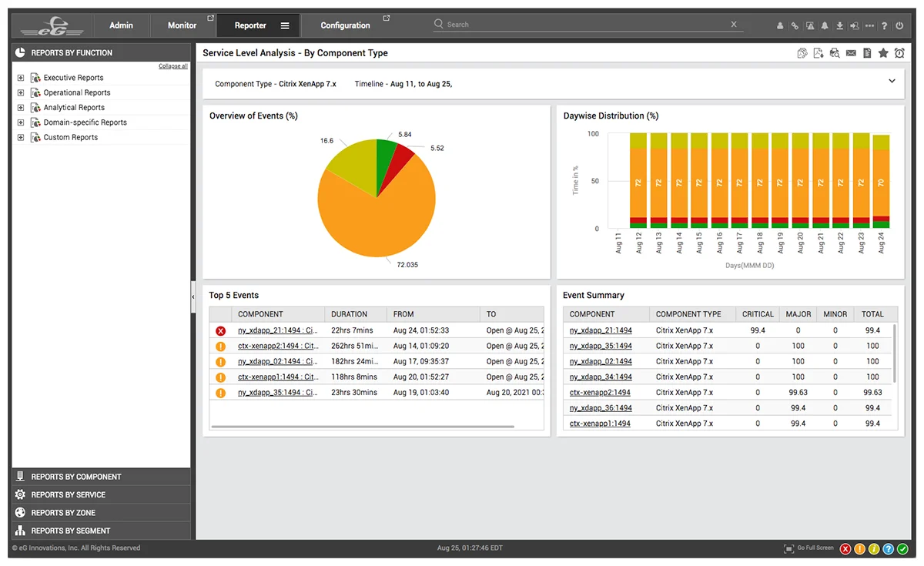This screenshot has height=566, width=924.
Task: Select the '182hrs 24mi...' duration cell
Action: 355,361
